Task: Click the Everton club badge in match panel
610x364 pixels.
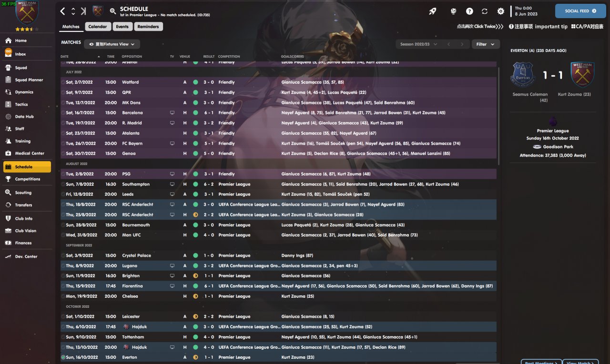Action: [523, 75]
